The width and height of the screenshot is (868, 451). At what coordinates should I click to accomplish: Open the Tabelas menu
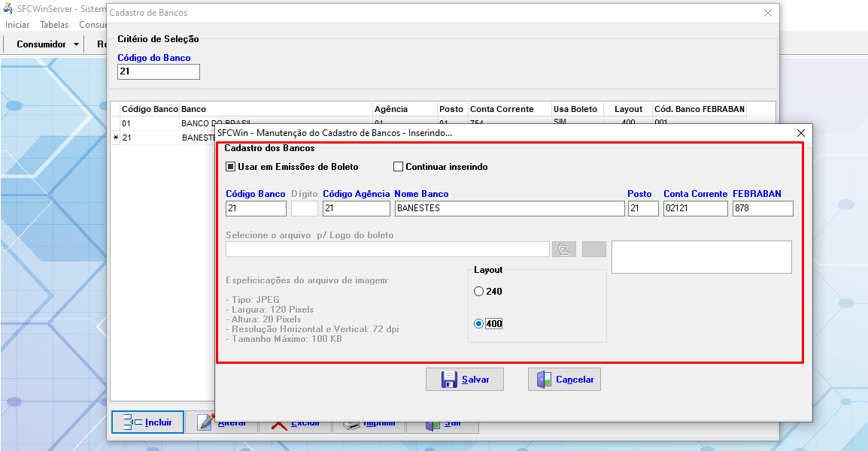[x=54, y=25]
